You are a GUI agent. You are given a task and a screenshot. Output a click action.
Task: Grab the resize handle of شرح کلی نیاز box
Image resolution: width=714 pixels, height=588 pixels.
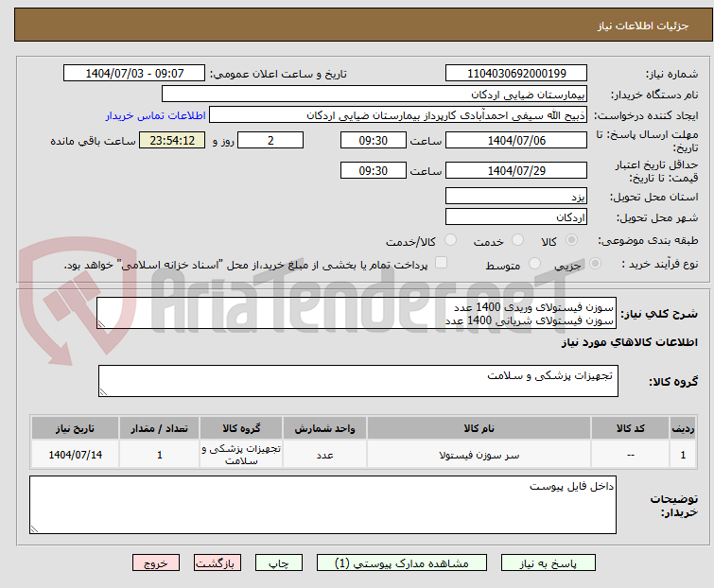tap(101, 324)
